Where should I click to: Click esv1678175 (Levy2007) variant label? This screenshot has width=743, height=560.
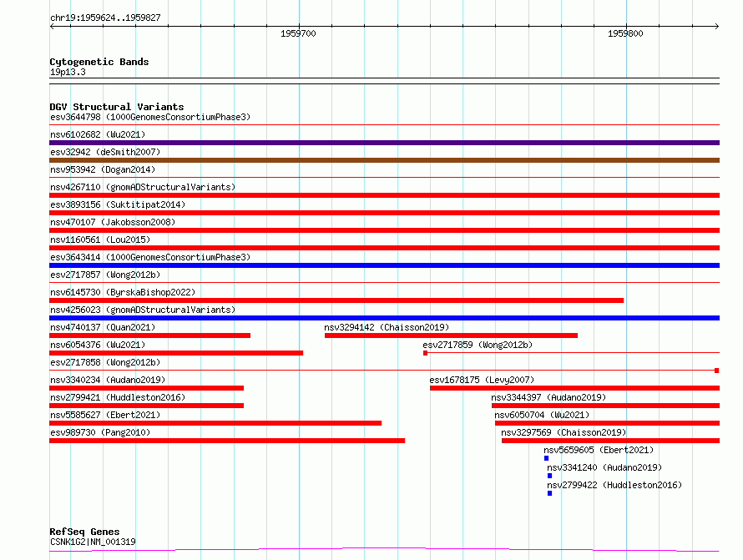pyautogui.click(x=482, y=380)
